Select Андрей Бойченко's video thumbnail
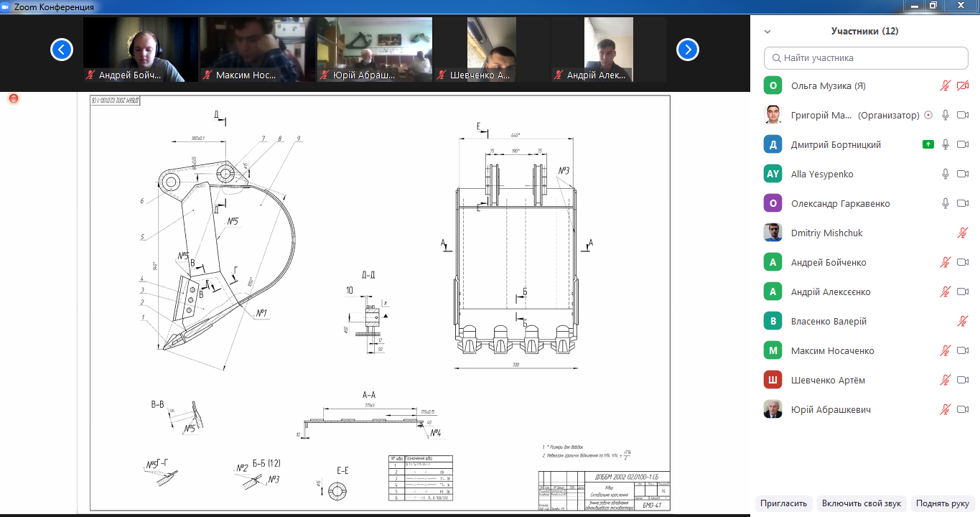Image resolution: width=980 pixels, height=517 pixels. point(141,50)
